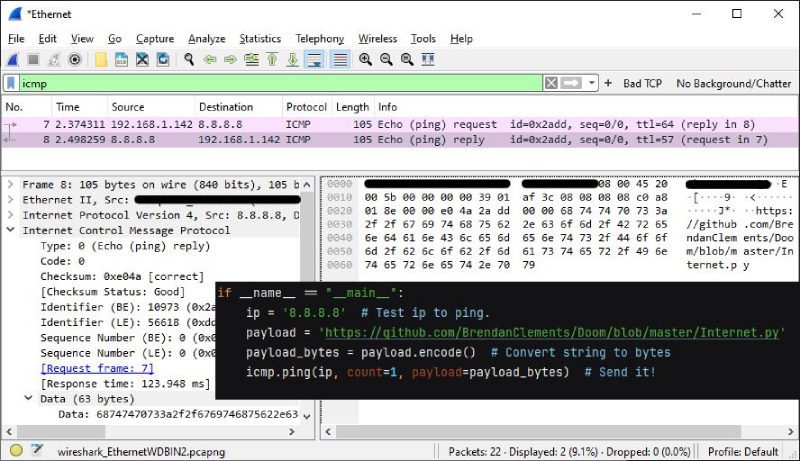Open a capture file with the folder icon
The width and height of the screenshot is (800, 461).
(x=101, y=60)
